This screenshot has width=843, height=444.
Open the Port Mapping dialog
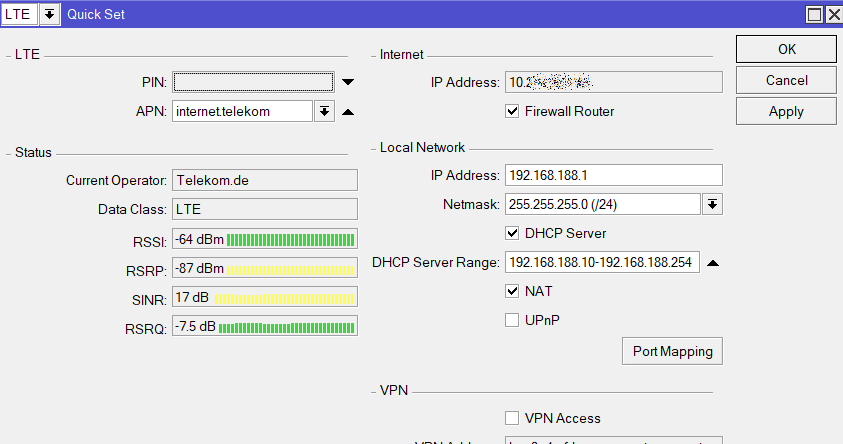pos(672,351)
